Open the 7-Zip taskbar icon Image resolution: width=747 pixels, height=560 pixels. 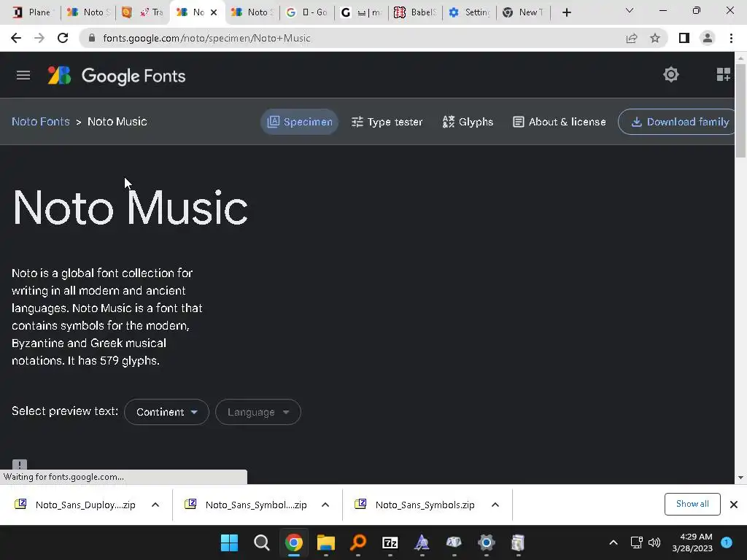click(x=390, y=542)
